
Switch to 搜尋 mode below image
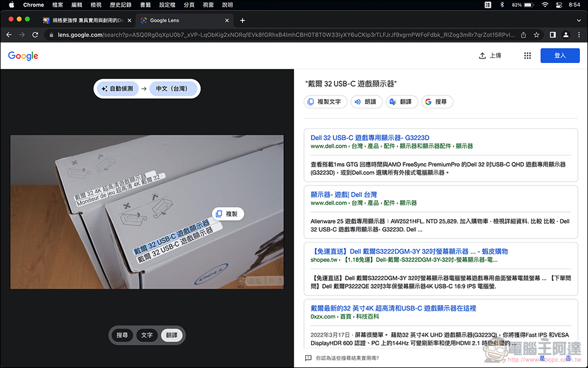(x=122, y=336)
